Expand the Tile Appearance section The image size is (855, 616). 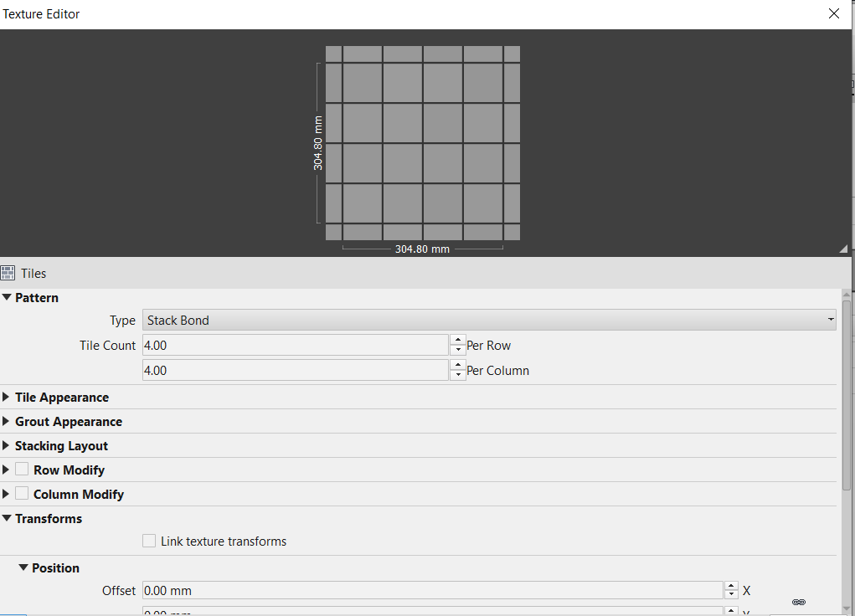coord(6,397)
